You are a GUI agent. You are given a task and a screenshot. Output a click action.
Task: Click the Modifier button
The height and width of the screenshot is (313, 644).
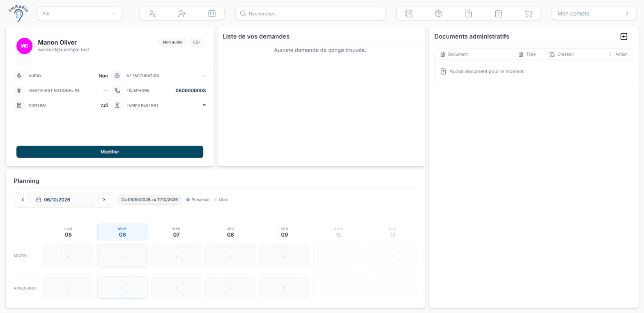tap(110, 152)
